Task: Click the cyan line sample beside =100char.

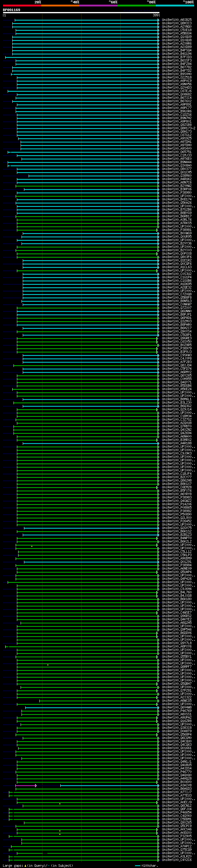Action: coord(138,865)
